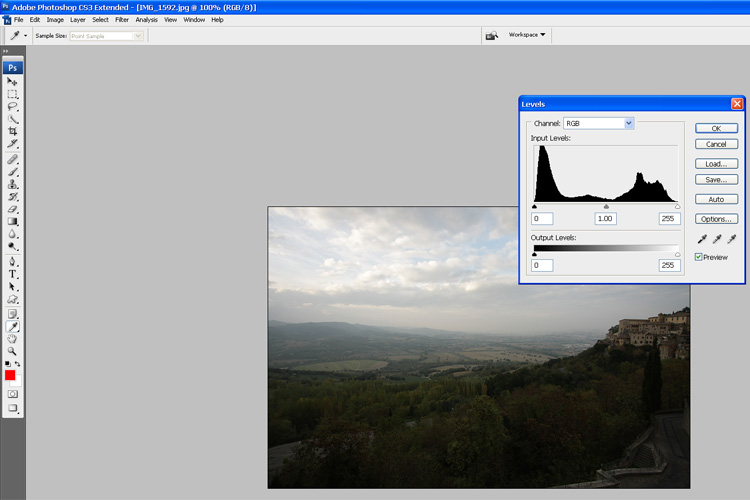Select the Lasso tool
Screen dimensions: 750x500
pyautogui.click(x=13, y=106)
